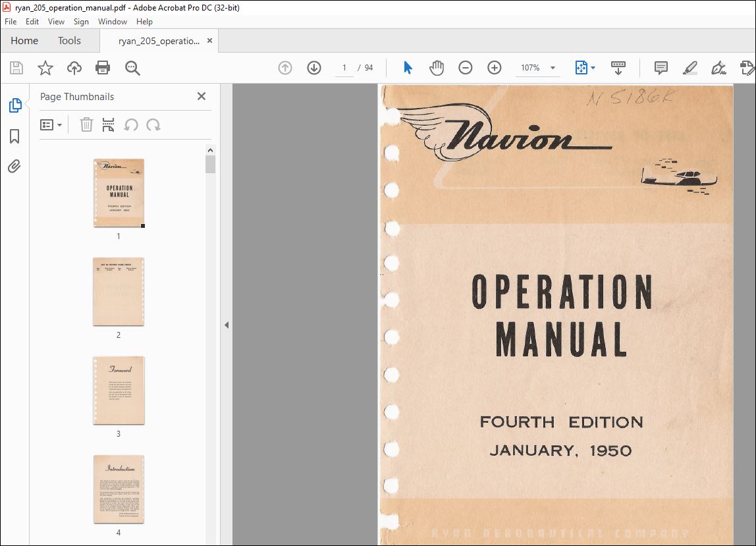Open the Edit menu
This screenshot has height=546, width=756.
(32, 22)
